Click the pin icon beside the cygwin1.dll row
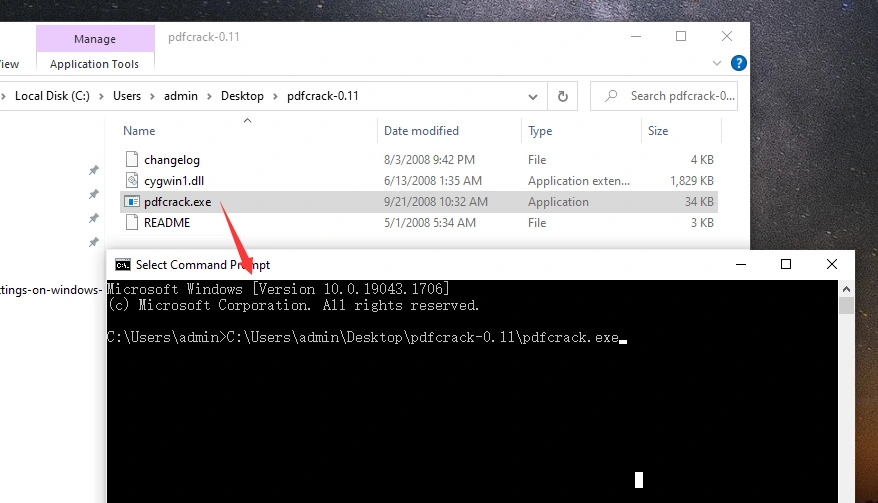This screenshot has width=878, height=503. [x=94, y=194]
